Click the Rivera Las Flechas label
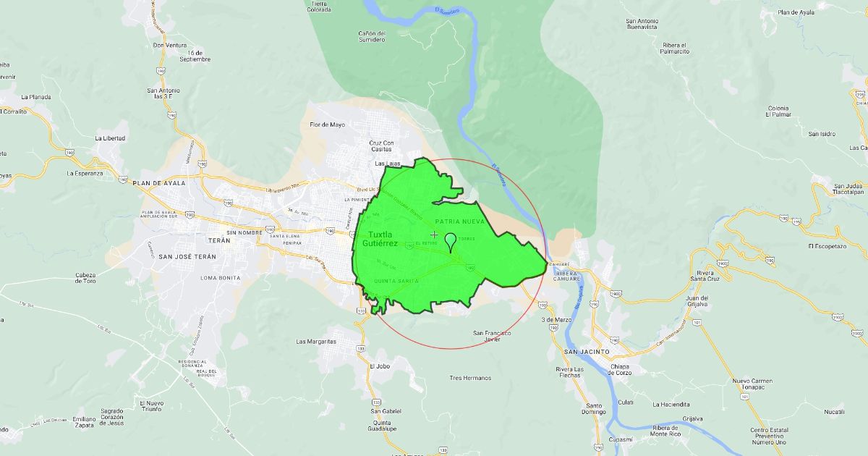Viewport: 868px width, 456px height. click(570, 373)
